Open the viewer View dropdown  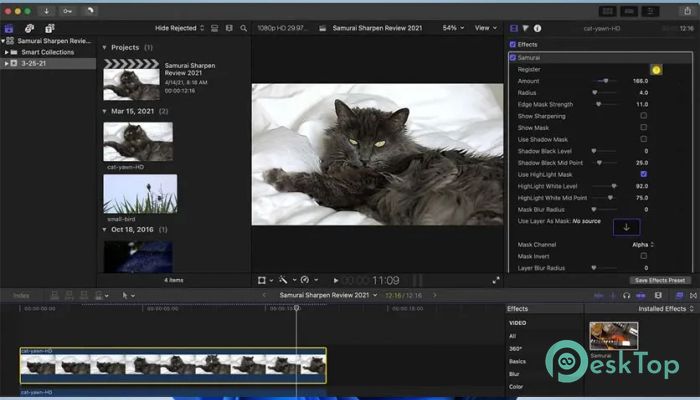485,28
